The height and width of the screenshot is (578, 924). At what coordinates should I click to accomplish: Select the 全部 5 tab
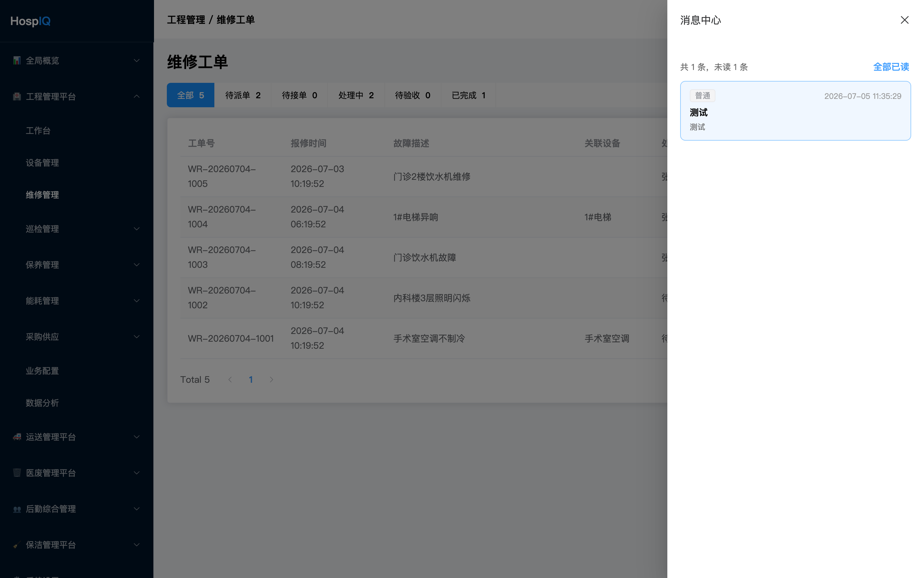[191, 95]
